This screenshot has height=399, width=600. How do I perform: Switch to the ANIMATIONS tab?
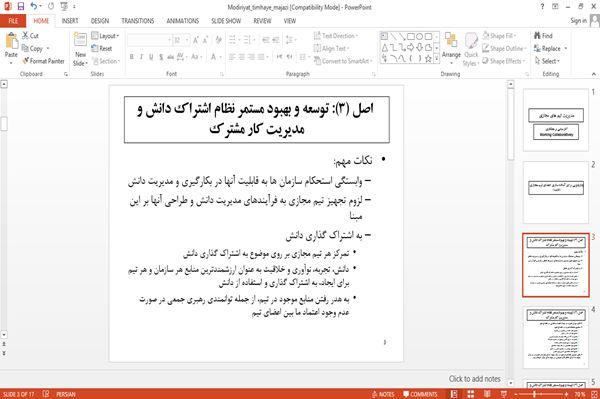pyautogui.click(x=183, y=21)
